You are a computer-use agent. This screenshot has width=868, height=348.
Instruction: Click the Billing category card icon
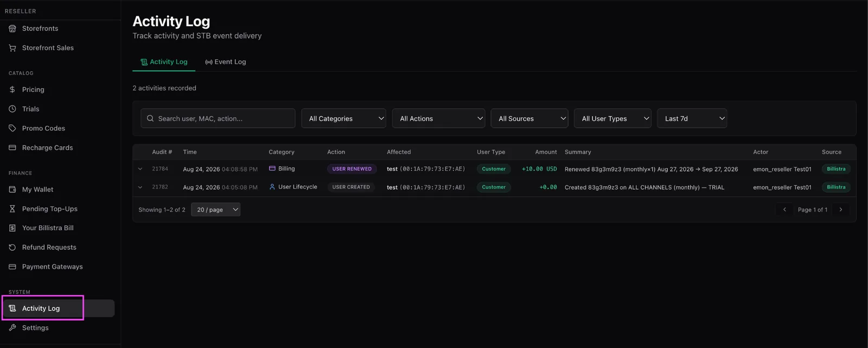272,168
